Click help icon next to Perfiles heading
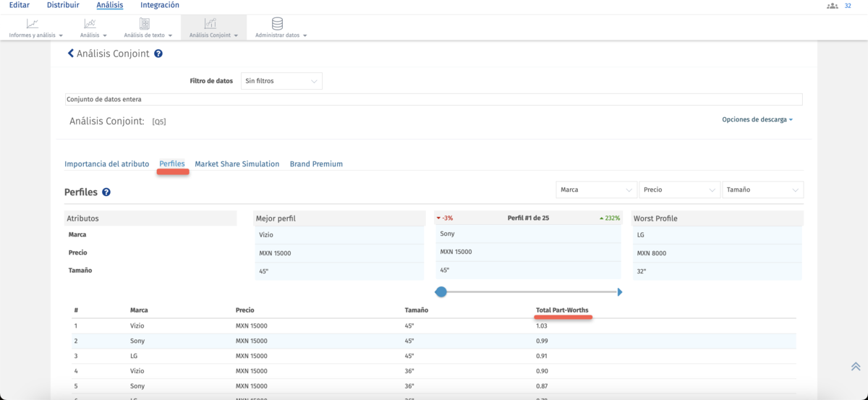Image resolution: width=868 pixels, height=400 pixels. (106, 192)
